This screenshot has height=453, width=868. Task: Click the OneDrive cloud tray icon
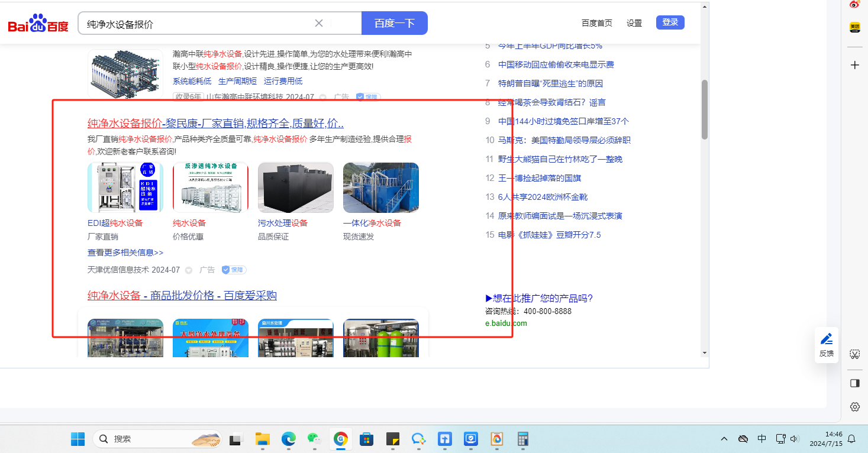[x=743, y=439]
